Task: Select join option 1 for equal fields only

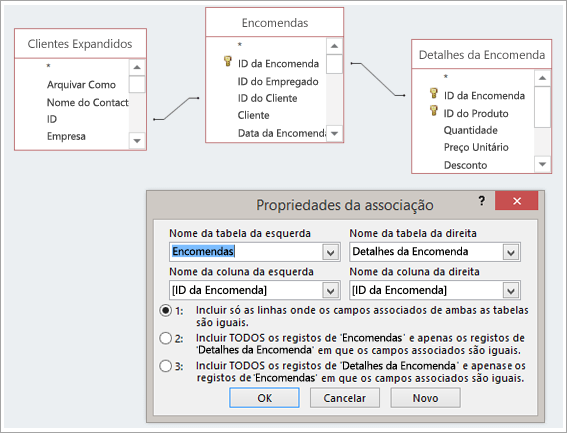Action: [x=166, y=310]
